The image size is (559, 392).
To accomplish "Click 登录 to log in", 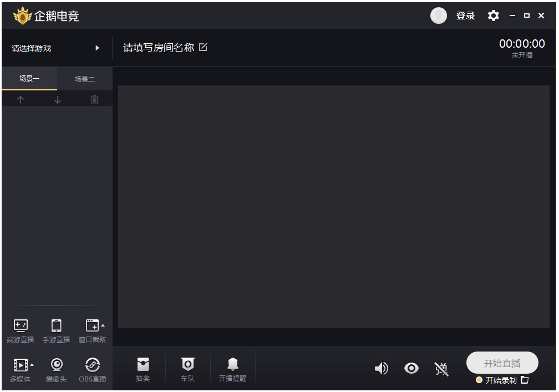I will click(465, 16).
